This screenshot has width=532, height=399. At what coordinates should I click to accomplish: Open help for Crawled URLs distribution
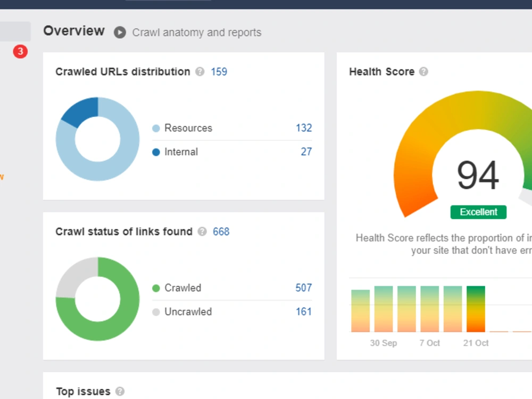coord(200,72)
